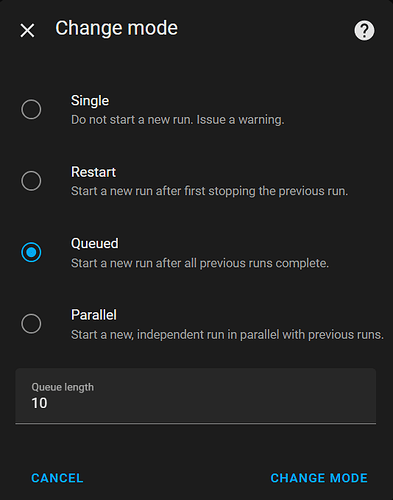Screen dimensions: 393x500
Task: Click the "Parallel" mode label text
Action: [x=94, y=315]
